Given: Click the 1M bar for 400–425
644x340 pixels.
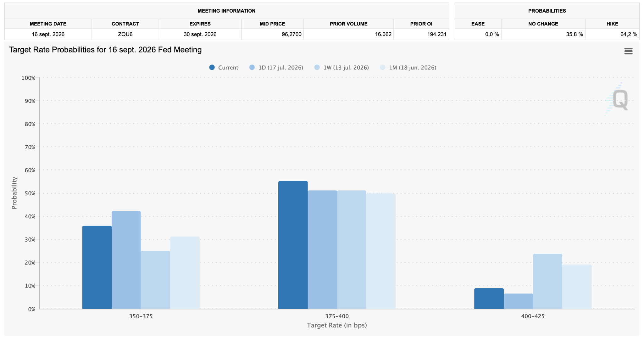Looking at the screenshot, I should pos(577,287).
